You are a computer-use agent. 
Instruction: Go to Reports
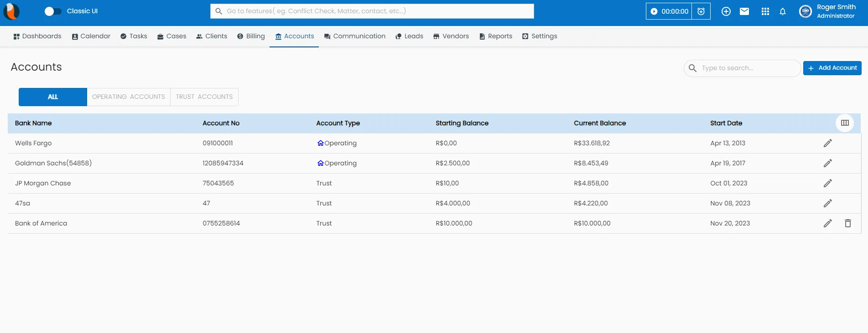[x=496, y=36]
